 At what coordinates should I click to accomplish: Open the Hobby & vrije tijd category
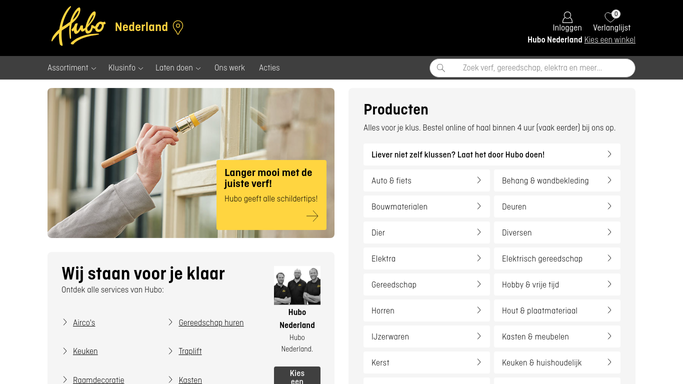pos(557,285)
